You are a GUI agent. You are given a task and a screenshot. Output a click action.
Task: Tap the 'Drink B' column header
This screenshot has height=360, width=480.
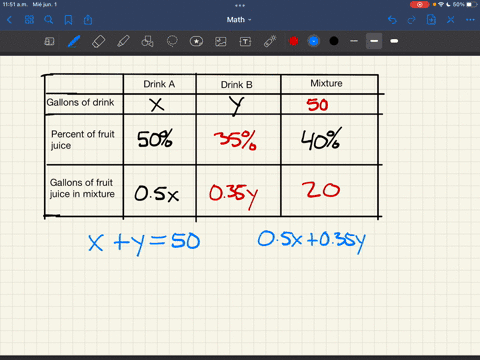237,85
